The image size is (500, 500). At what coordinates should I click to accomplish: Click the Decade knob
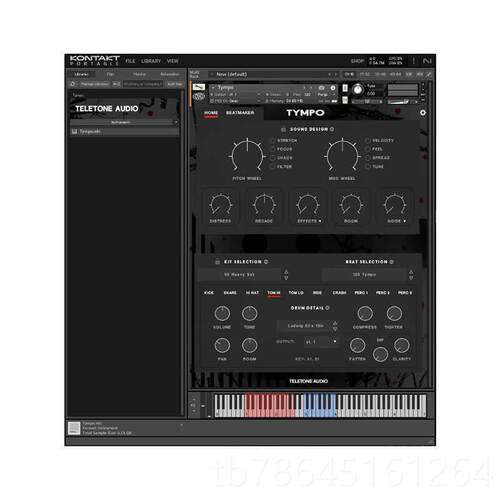(264, 204)
